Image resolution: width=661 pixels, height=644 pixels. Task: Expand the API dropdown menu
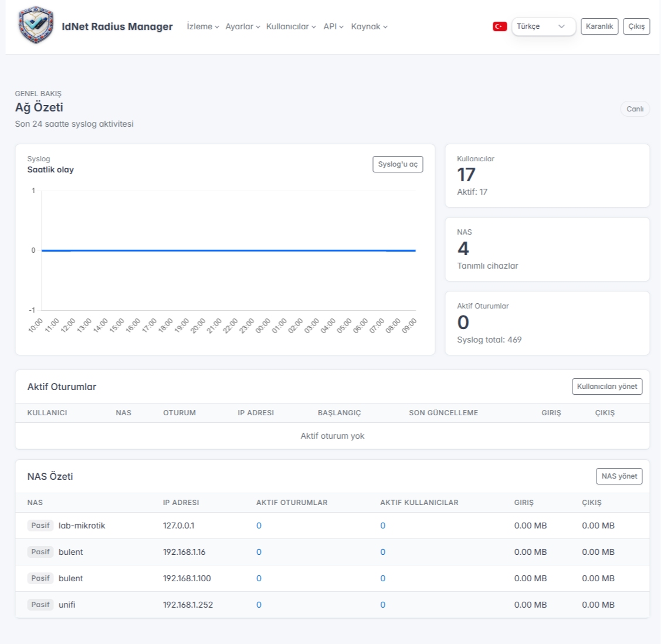(x=333, y=26)
